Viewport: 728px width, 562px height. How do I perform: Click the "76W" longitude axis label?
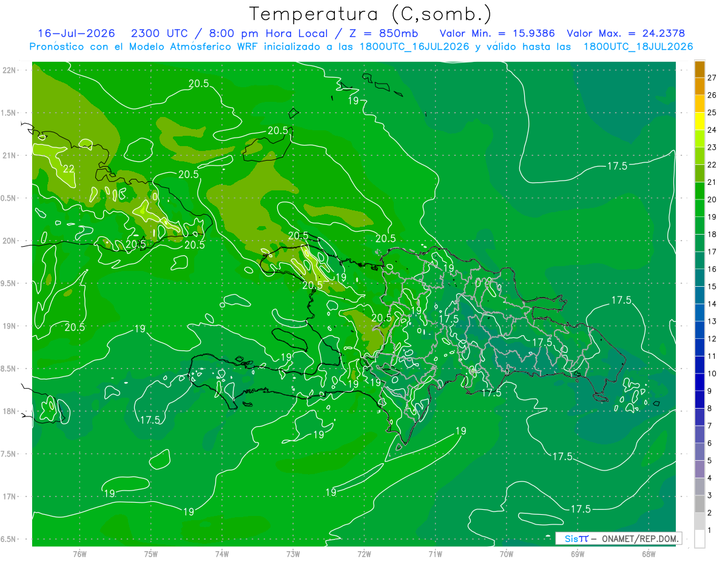[79, 554]
